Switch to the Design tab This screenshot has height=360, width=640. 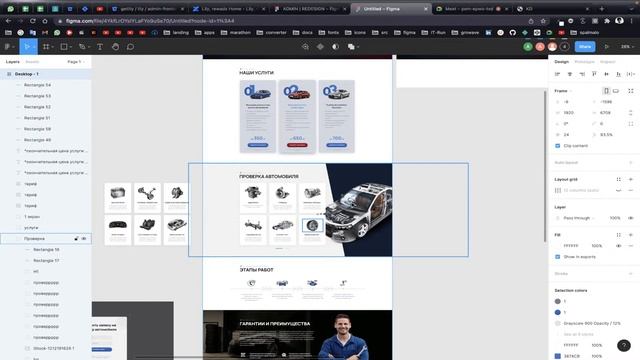click(561, 62)
